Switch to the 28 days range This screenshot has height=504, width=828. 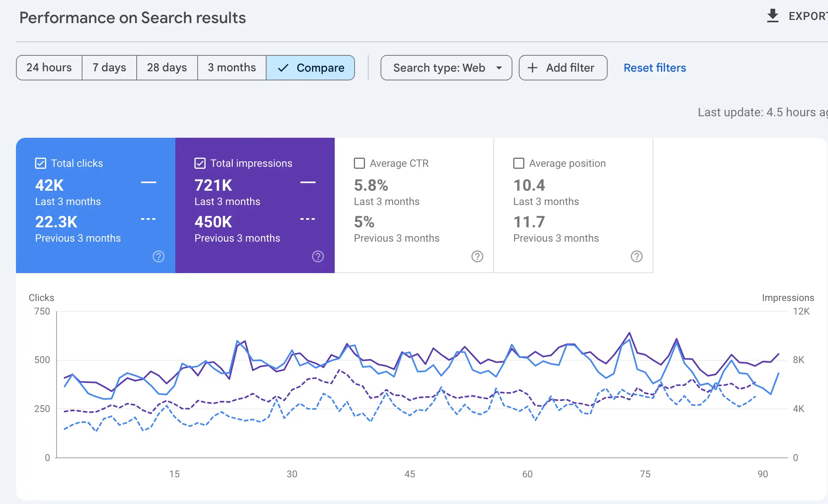167,68
